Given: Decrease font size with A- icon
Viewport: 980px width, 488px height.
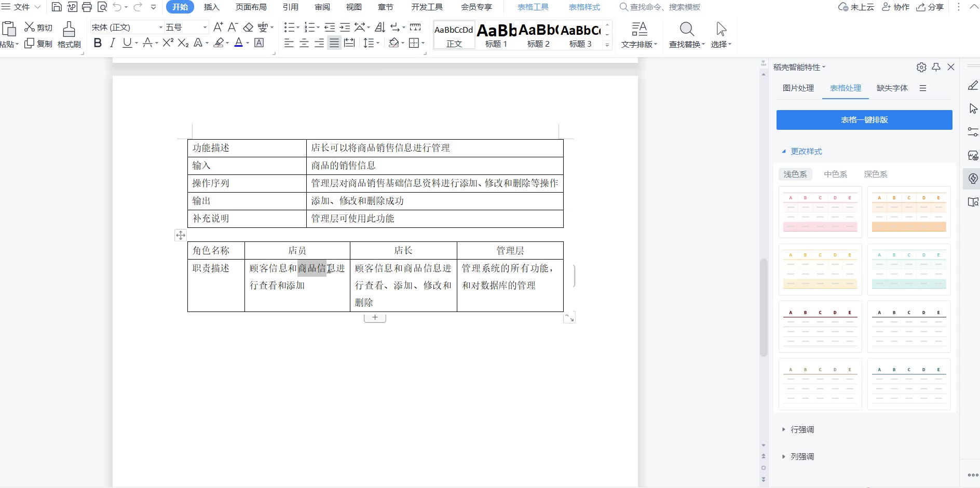Looking at the screenshot, I should (x=233, y=27).
